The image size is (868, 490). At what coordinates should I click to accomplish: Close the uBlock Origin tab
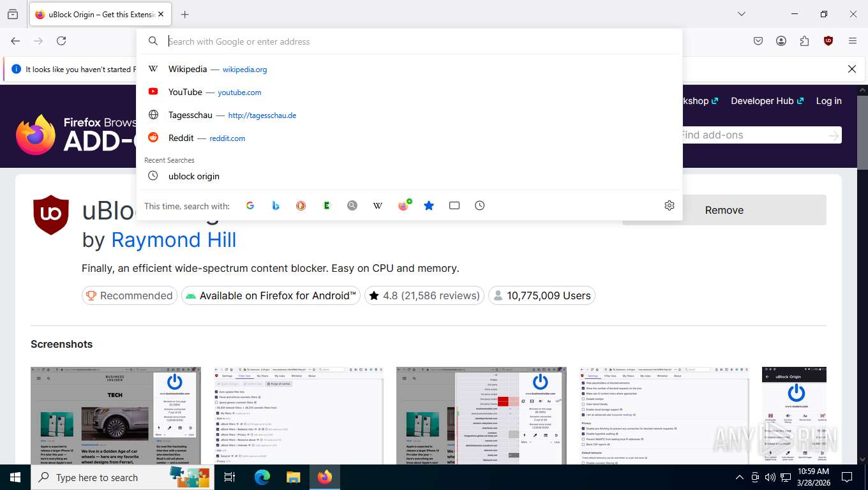click(160, 14)
